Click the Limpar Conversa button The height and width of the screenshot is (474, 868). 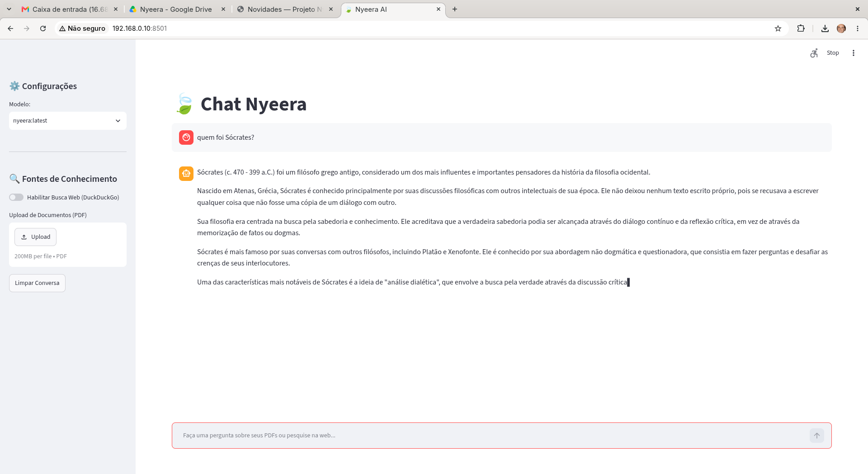coord(37,283)
